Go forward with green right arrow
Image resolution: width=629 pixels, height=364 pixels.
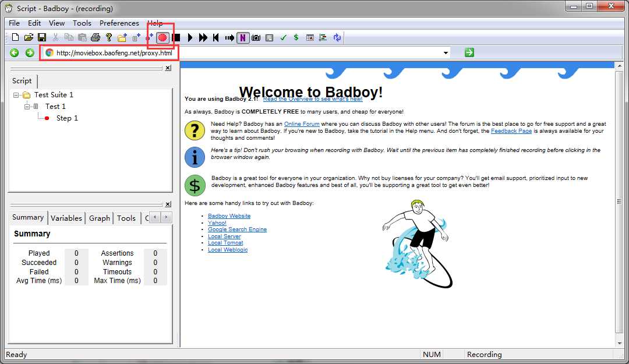point(30,52)
